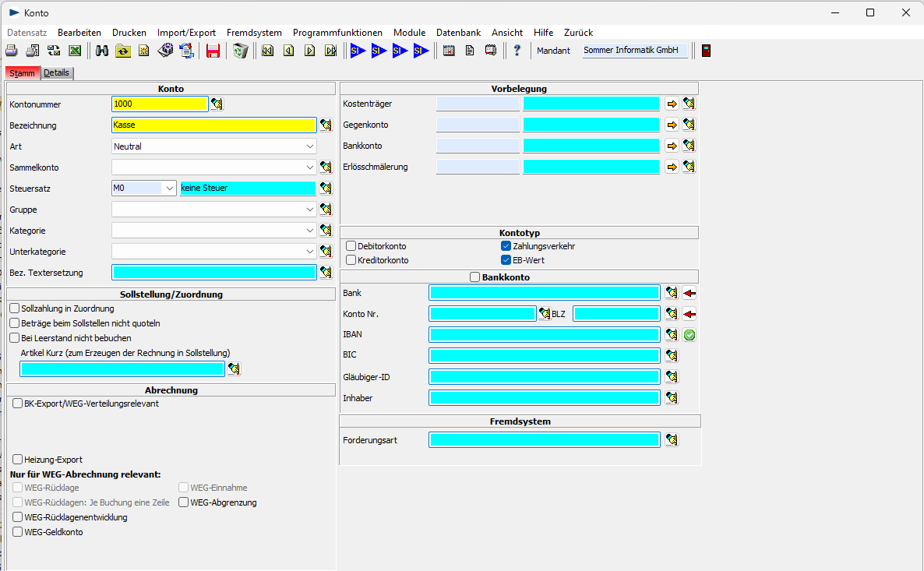Open the Steuersatz M0 dropdown
924x571 pixels.
click(170, 189)
